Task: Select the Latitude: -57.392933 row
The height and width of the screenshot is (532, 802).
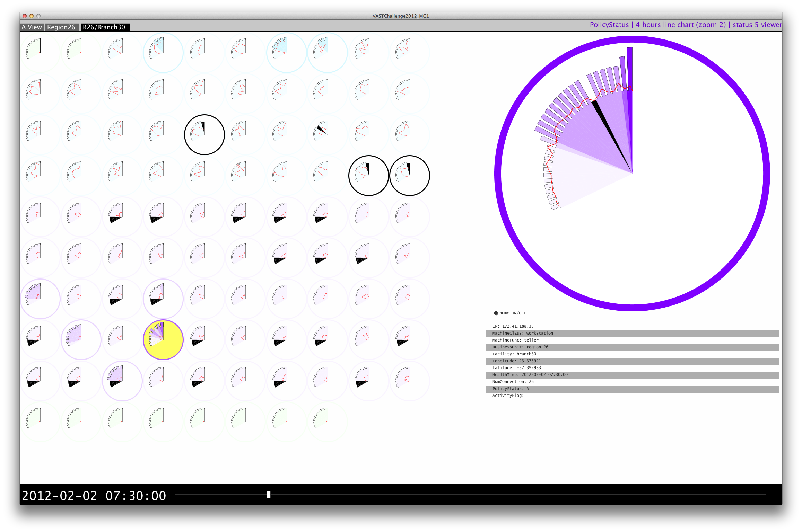Action: (632, 368)
